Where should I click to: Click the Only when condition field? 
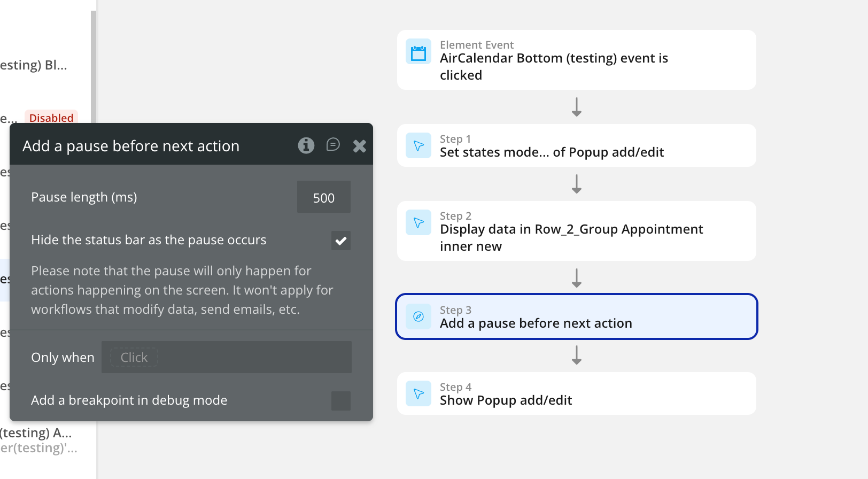(226, 357)
